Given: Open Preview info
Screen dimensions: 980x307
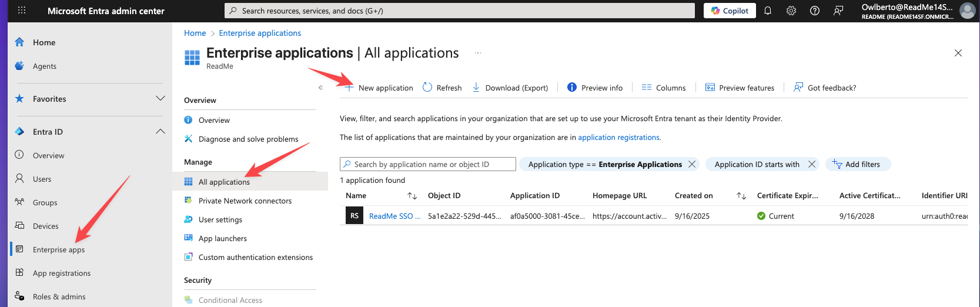Looking at the screenshot, I should (x=595, y=88).
